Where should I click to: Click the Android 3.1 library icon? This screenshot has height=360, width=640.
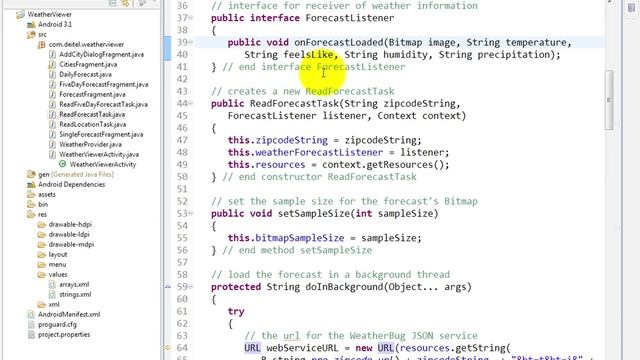(x=31, y=24)
